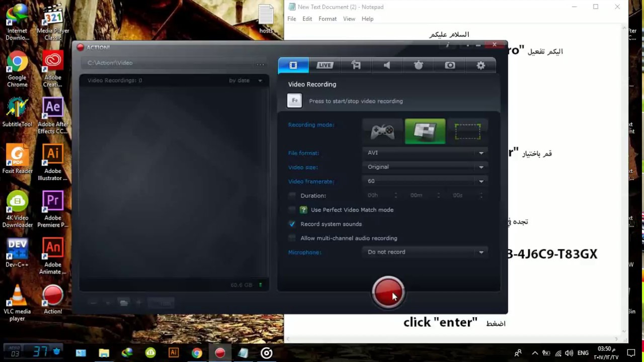Click the 4K Video Downloader desktop icon
644x362 pixels.
click(x=17, y=210)
